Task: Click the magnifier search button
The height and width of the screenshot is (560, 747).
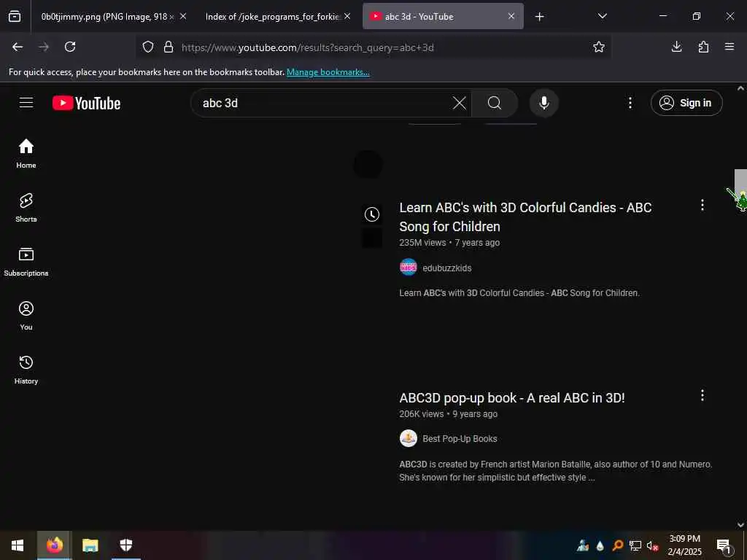Action: (495, 103)
